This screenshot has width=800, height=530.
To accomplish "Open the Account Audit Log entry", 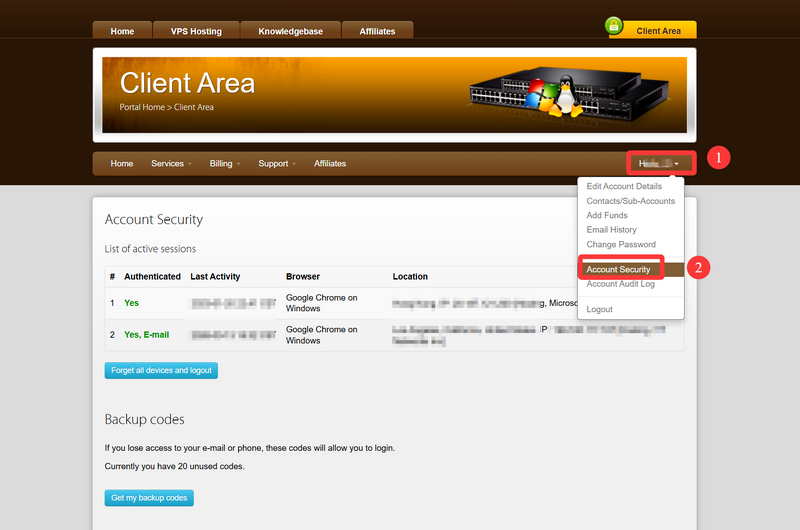I will pos(620,284).
